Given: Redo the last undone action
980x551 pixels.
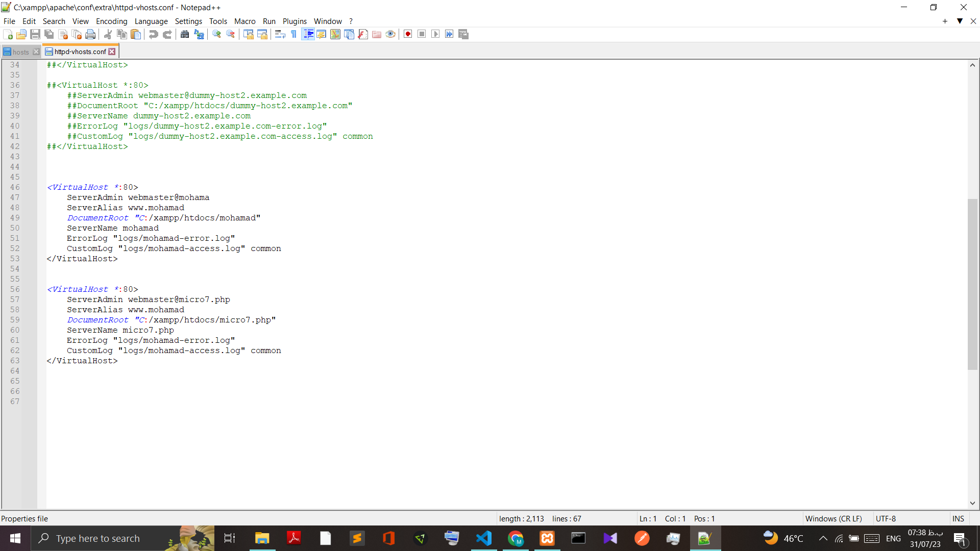Looking at the screenshot, I should coord(167,34).
